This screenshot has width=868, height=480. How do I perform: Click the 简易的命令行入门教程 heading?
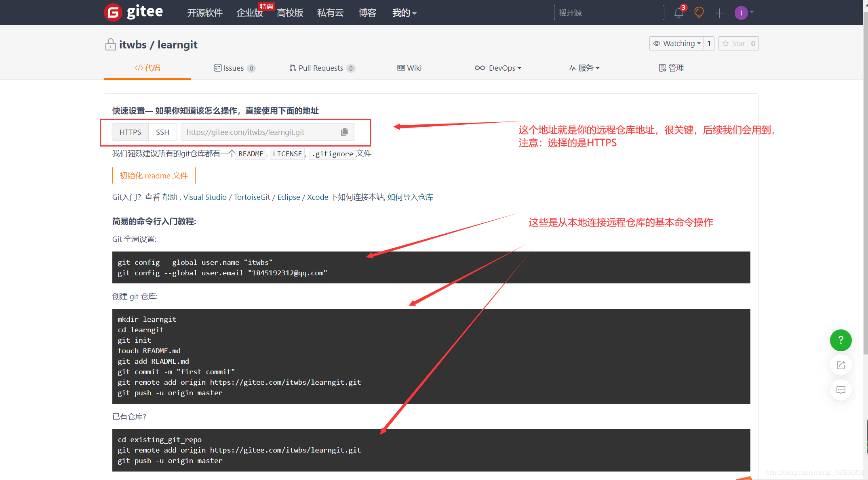pos(154,221)
